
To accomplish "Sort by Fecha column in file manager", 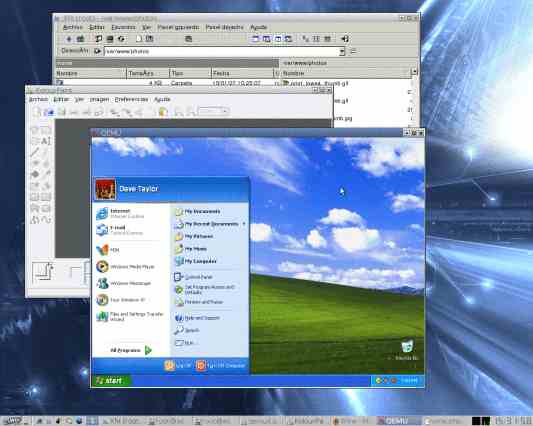I will [242, 73].
